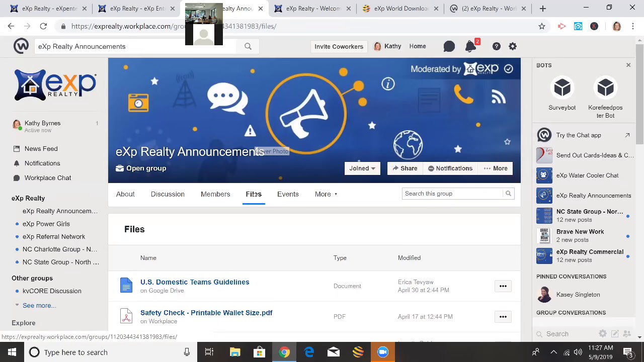This screenshot has height=362, width=644.
Task: Click the Windows Start button
Action: coord(12,352)
